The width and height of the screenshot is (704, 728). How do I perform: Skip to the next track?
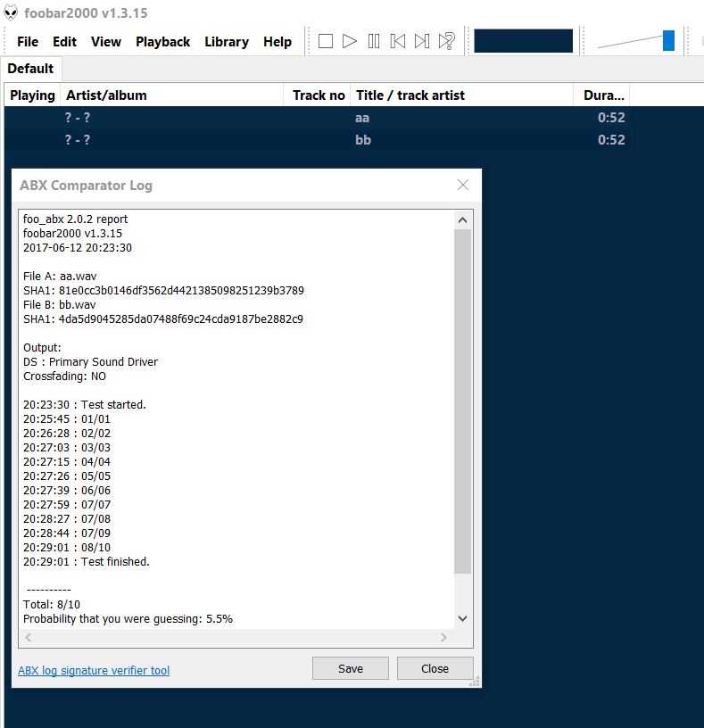coord(422,41)
